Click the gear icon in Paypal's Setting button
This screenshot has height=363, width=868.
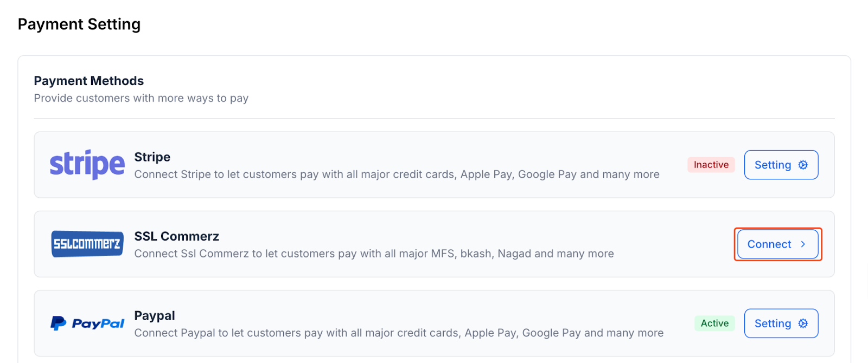pos(802,323)
